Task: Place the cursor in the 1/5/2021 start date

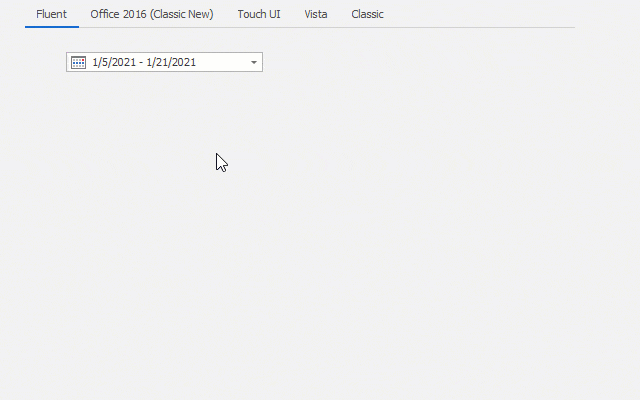Action: pos(114,62)
